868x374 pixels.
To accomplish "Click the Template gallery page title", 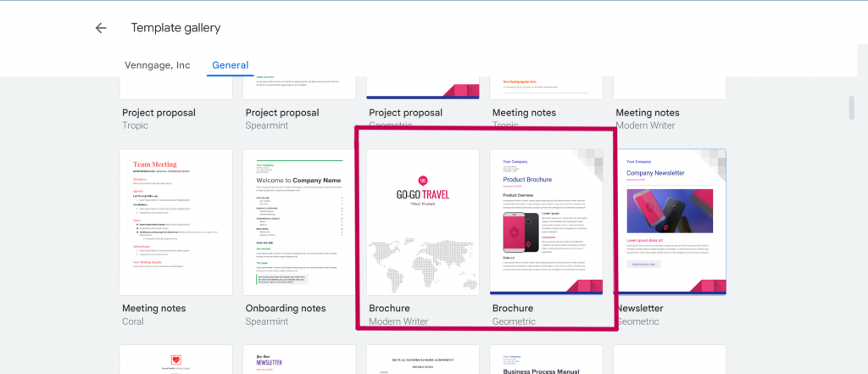I will (175, 28).
